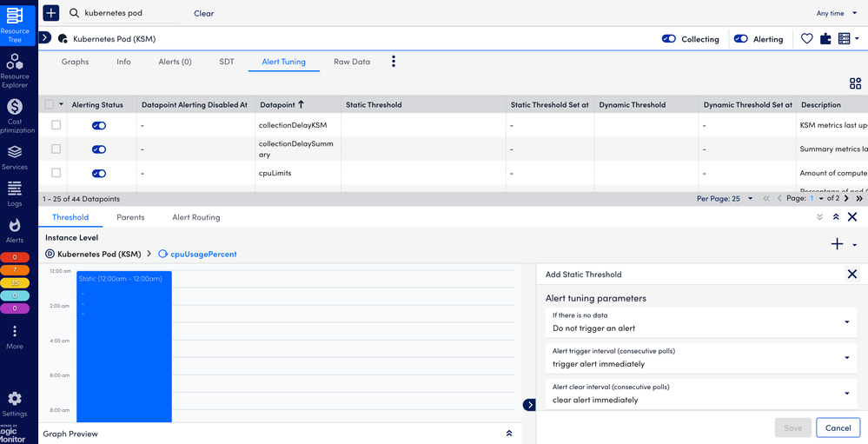
Task: Click the Save button
Action: pyautogui.click(x=792, y=427)
